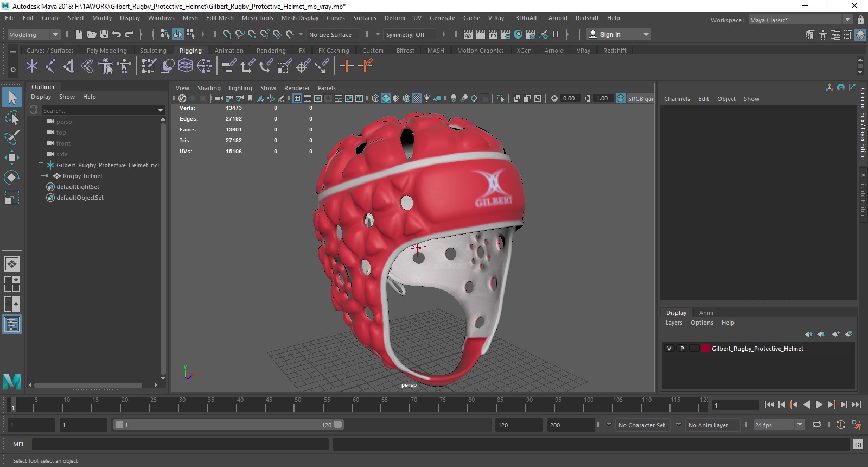The image size is (868, 467).
Task: Switch to the Anim layer tab
Action: (706, 313)
